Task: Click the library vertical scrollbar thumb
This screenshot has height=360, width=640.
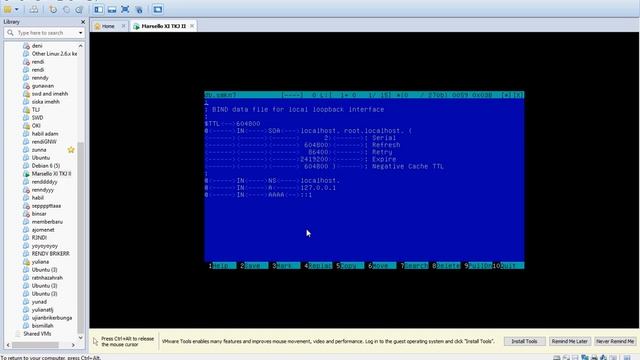Action: [80, 237]
